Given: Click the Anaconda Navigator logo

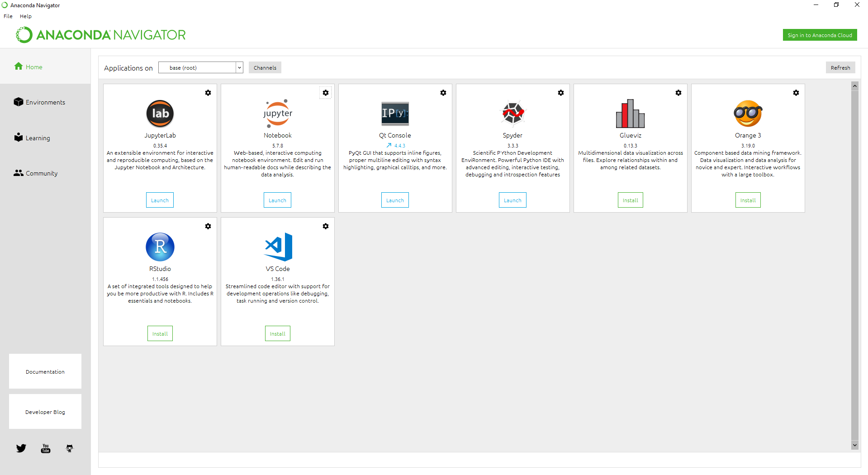Looking at the screenshot, I should 101,35.
